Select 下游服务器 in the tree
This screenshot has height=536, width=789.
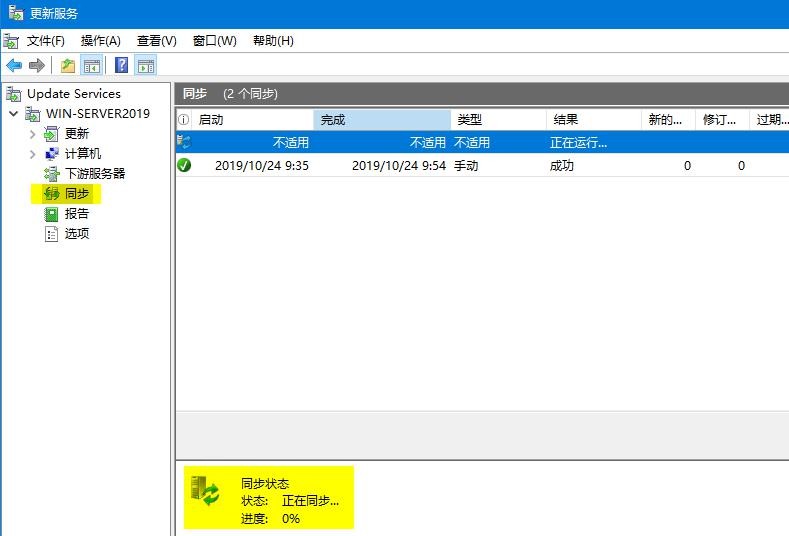click(x=95, y=174)
